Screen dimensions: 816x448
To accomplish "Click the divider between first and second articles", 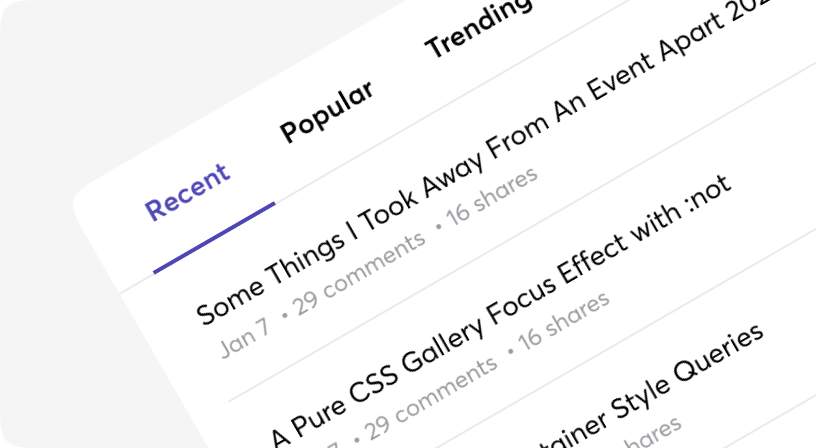I will point(520,234).
